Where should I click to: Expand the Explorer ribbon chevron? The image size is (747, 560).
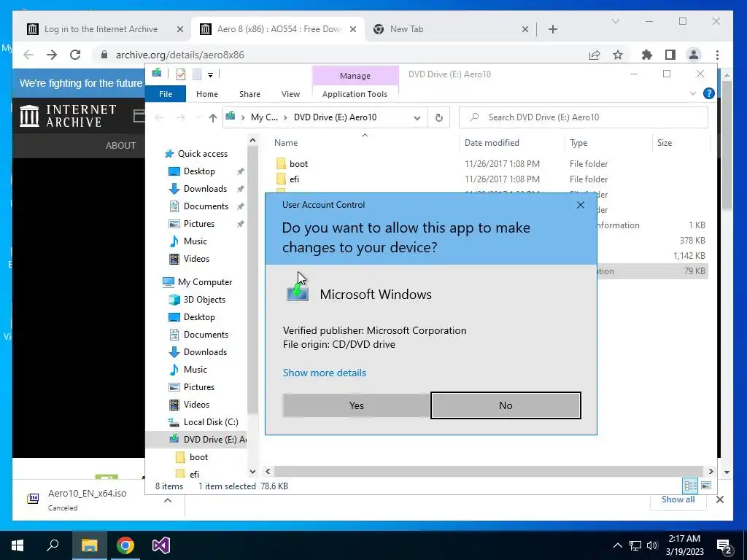(x=693, y=94)
